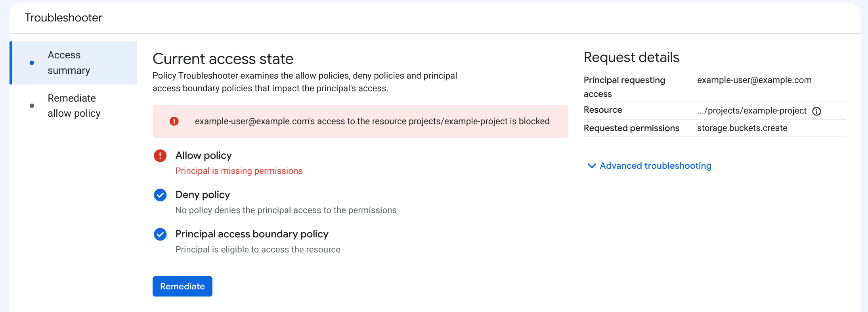The height and width of the screenshot is (312, 868).
Task: Select the Allow policy heading
Action: coord(204,156)
